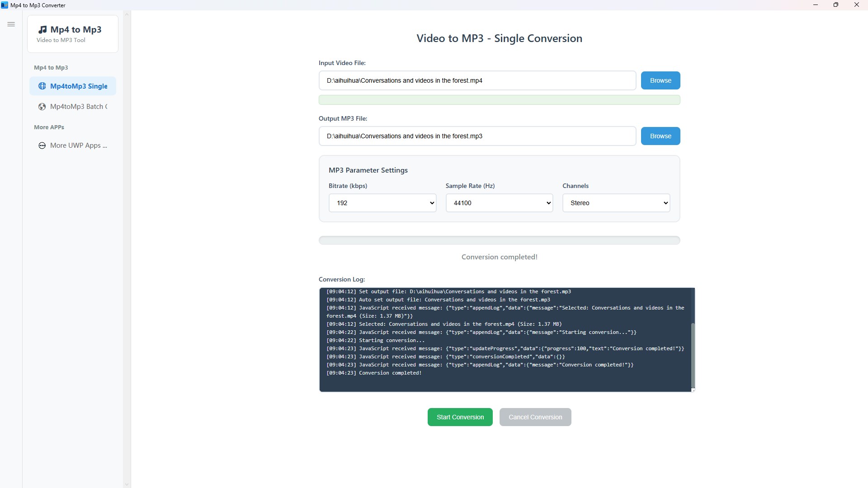868x488 pixels.
Task: Select the Mp4 to Mp3 app branding icon
Action: (42, 29)
